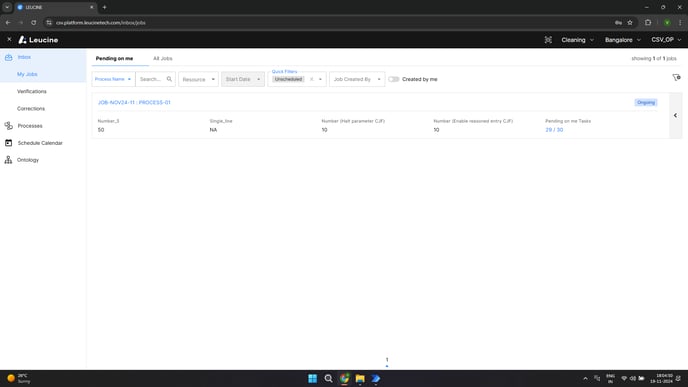Open the browser extensions puzzle icon
Image resolution: width=688 pixels, height=387 pixels.
[x=648, y=22]
